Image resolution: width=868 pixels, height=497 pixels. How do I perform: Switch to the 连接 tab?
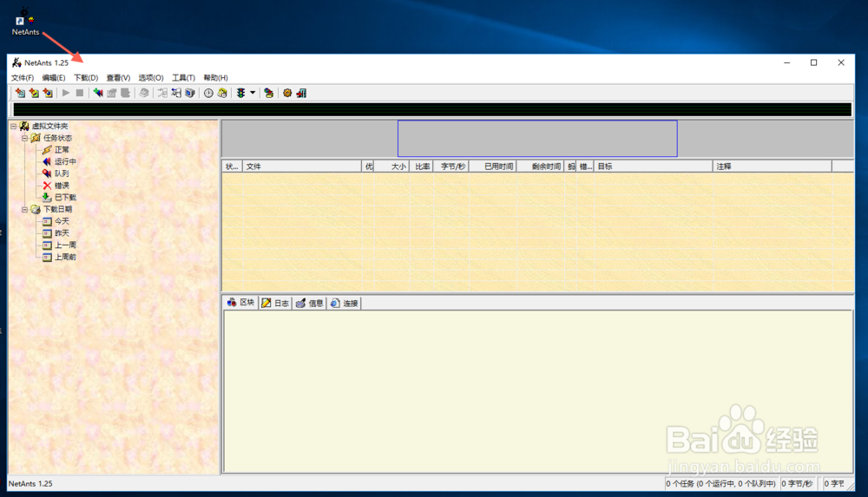pyautogui.click(x=344, y=304)
